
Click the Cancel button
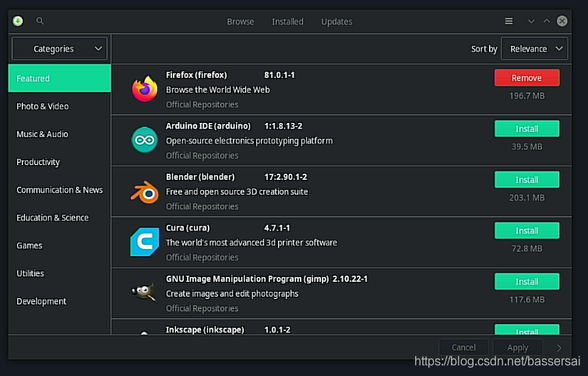pyautogui.click(x=464, y=347)
